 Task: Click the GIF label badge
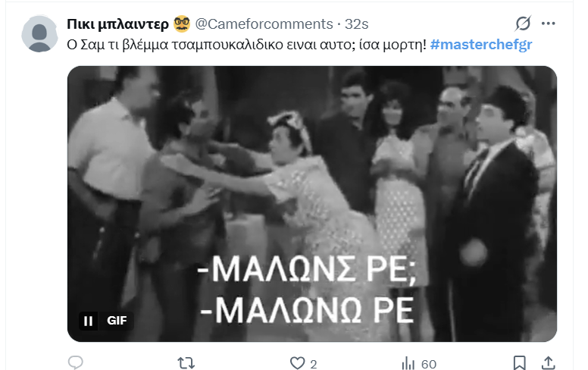coord(117,321)
